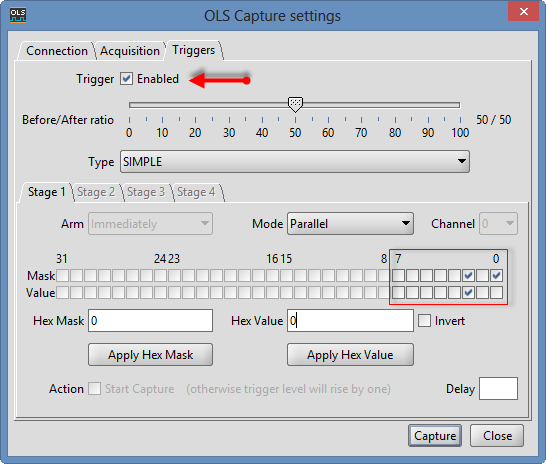Uncheck Mask bit 0 checkbox
546x464 pixels.
496,276
